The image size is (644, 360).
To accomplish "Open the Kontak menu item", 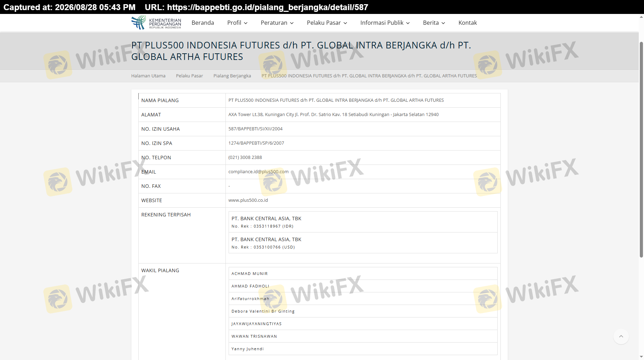I will pos(468,23).
